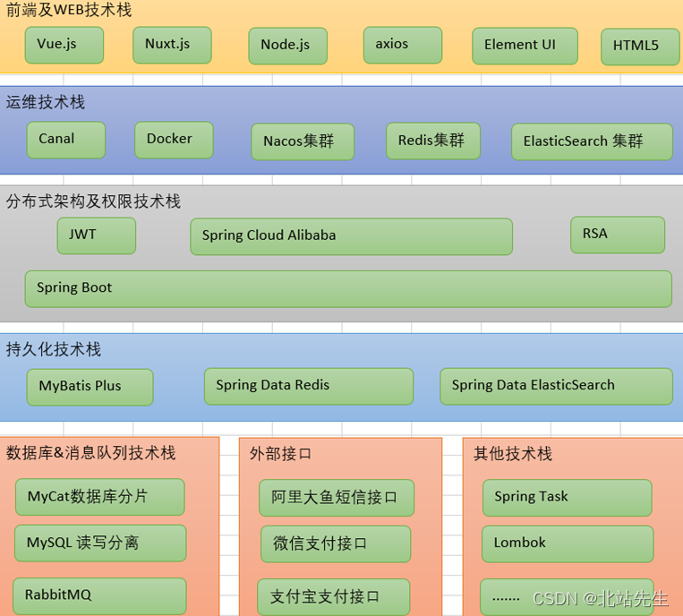This screenshot has width=683, height=616.
Task: Click the Vue.js box
Action: (64, 45)
